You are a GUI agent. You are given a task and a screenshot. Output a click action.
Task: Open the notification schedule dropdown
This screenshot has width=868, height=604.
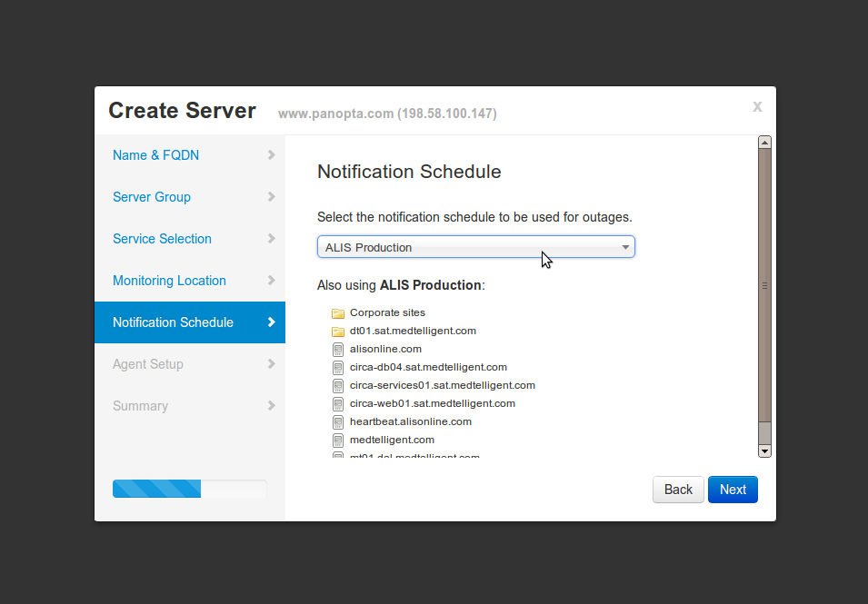tap(475, 246)
